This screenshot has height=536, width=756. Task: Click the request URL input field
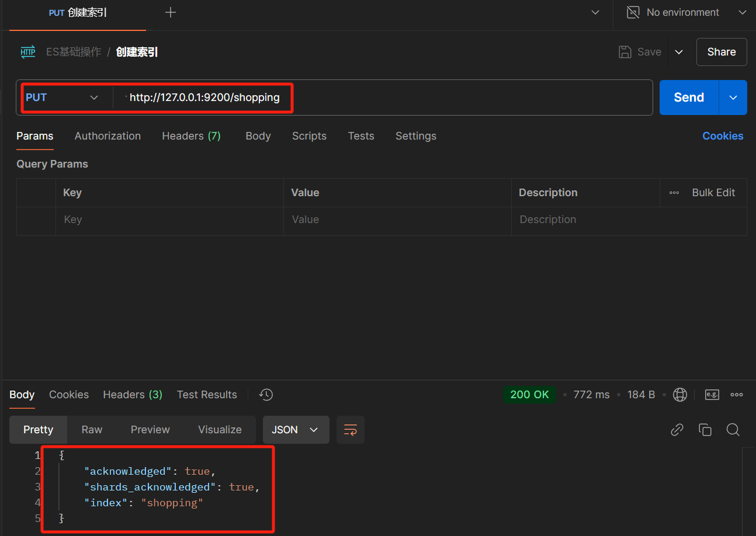tap(383, 98)
